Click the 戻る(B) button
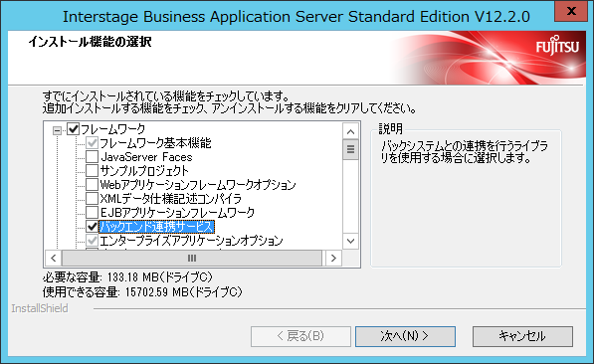 pos(300,336)
